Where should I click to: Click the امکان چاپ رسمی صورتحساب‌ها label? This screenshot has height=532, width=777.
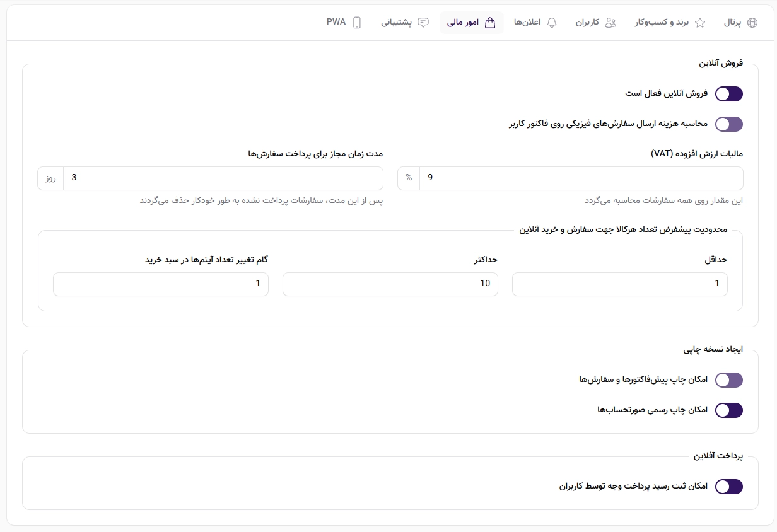coord(653,410)
